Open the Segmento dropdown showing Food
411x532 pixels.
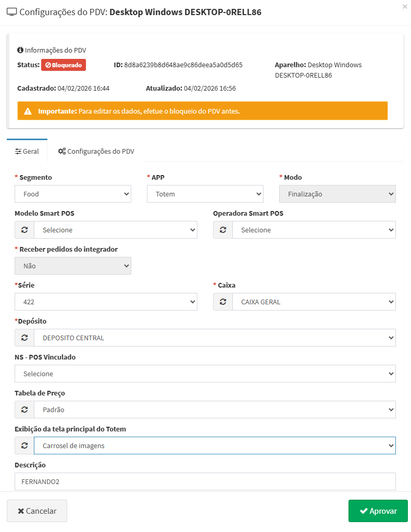click(73, 194)
